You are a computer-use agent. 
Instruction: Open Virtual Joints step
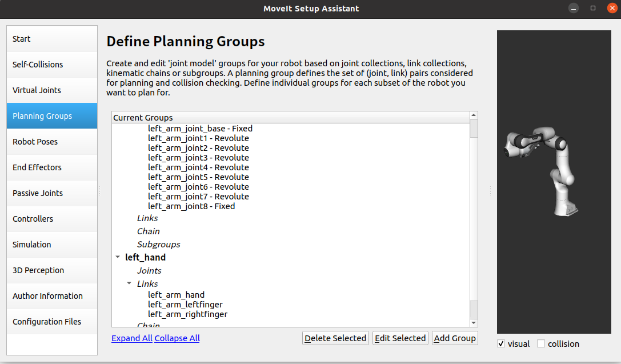(52, 90)
